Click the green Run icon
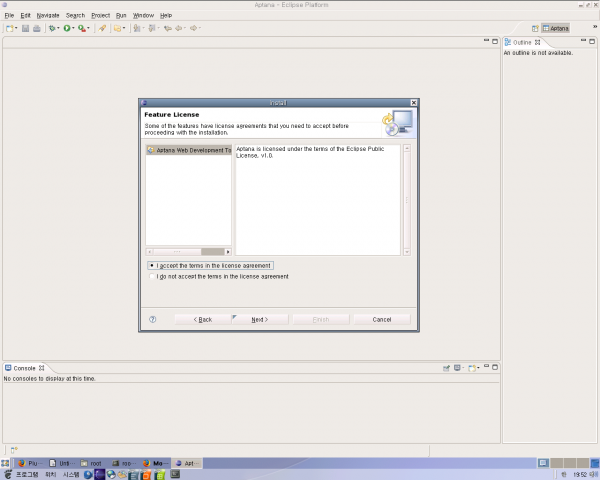Image resolution: width=600 pixels, height=480 pixels. click(67, 28)
